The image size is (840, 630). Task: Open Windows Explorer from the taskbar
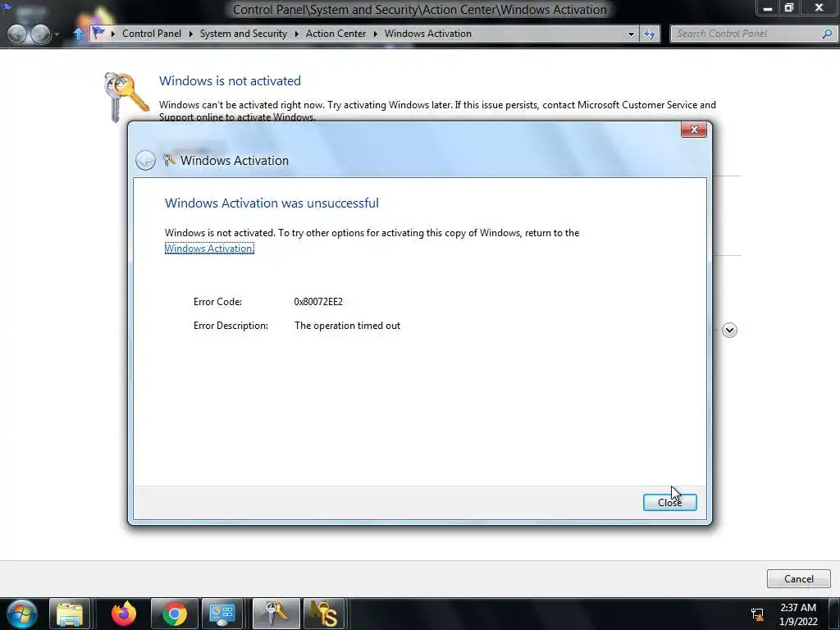[x=70, y=614]
